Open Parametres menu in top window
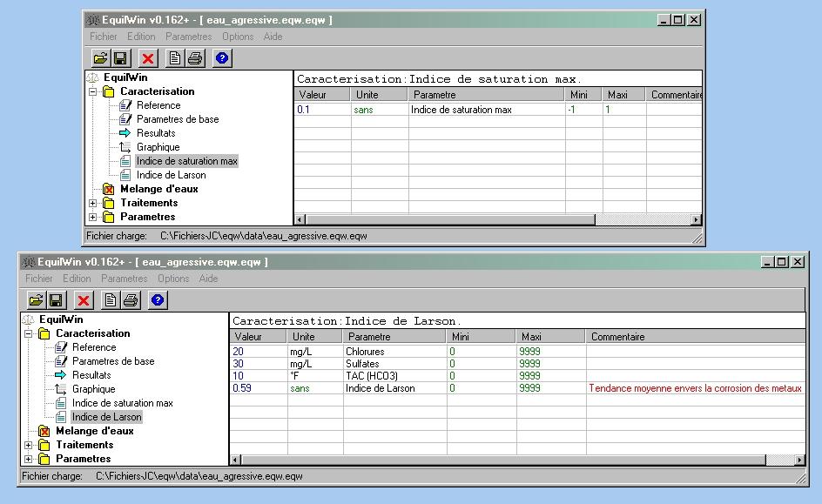This screenshot has width=822, height=504. coord(189,37)
